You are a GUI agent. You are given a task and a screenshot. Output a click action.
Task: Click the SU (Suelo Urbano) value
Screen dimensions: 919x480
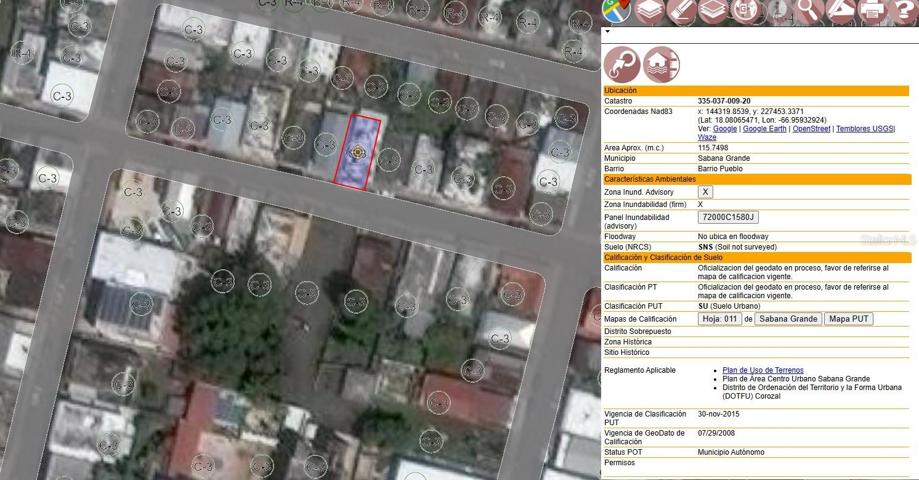pyautogui.click(x=729, y=307)
